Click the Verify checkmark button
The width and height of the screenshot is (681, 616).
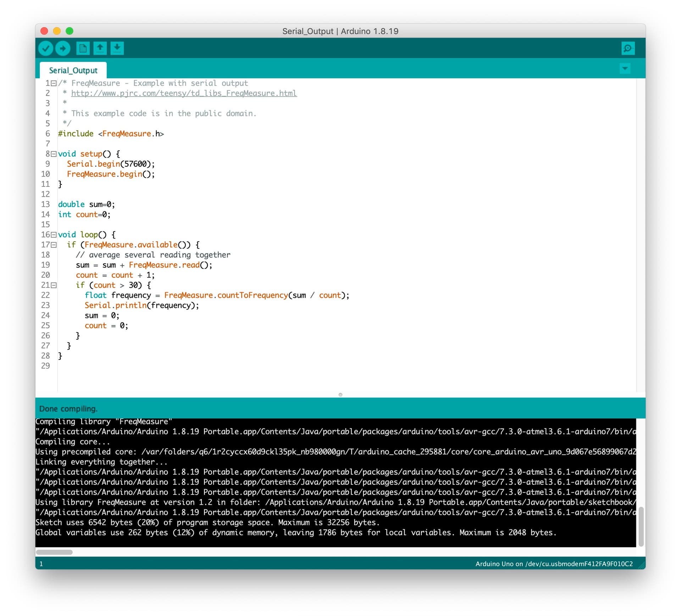tap(46, 49)
